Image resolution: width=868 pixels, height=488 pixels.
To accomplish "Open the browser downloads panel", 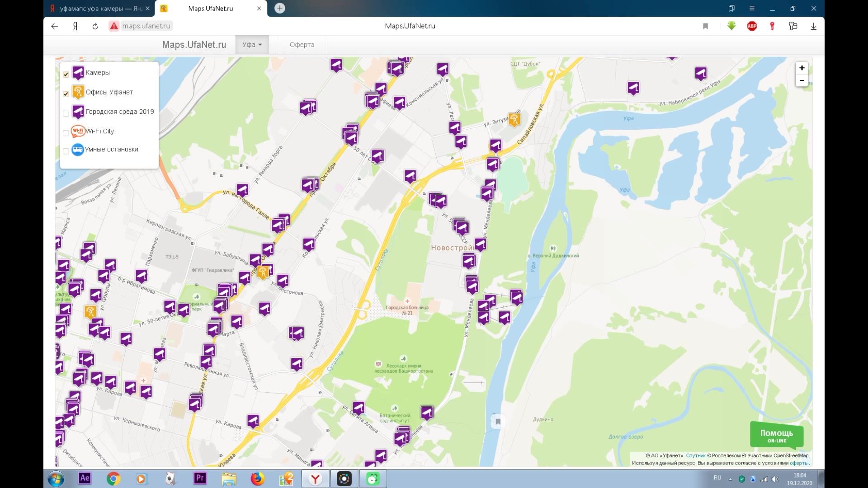I will tap(813, 26).
